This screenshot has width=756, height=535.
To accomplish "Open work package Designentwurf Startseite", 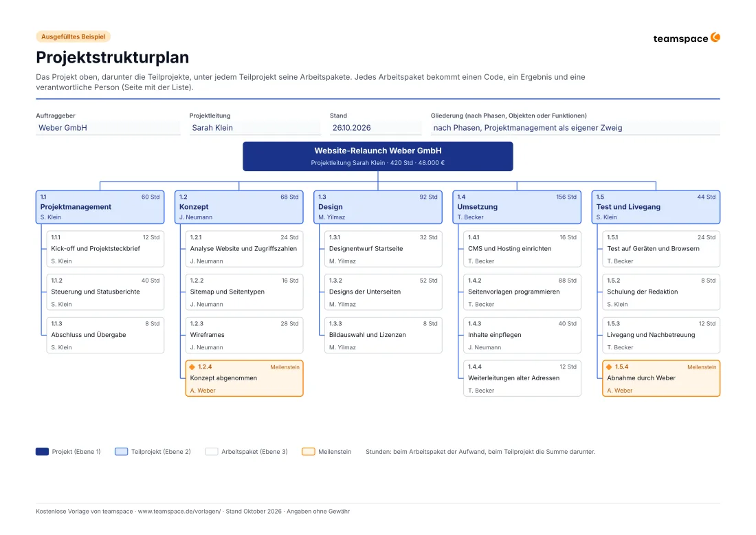I will (383, 249).
